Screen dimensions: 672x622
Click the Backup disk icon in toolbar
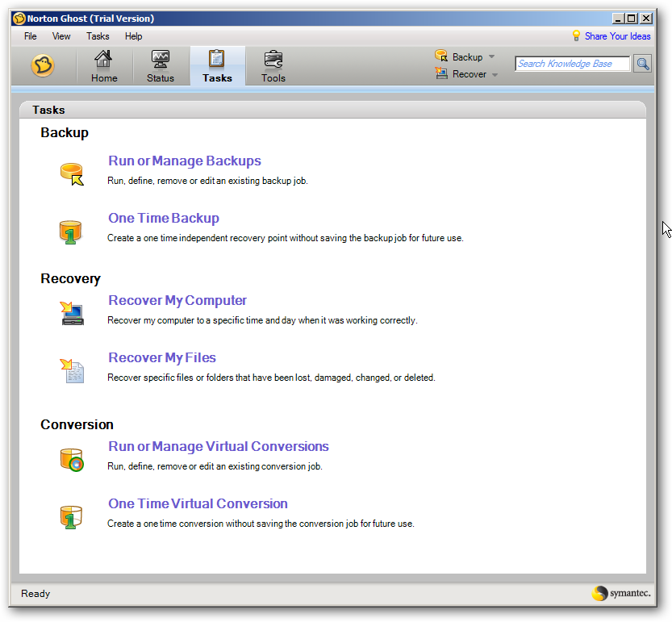pos(441,56)
